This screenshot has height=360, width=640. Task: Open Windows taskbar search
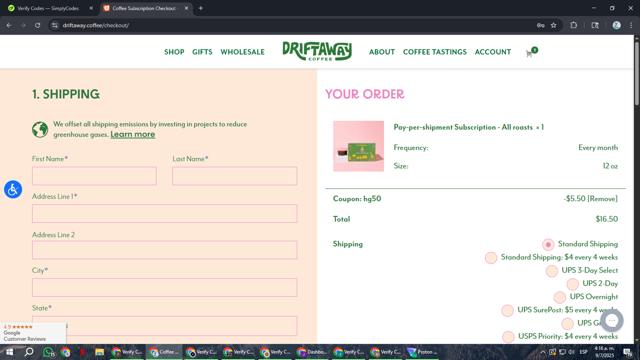click(29, 352)
